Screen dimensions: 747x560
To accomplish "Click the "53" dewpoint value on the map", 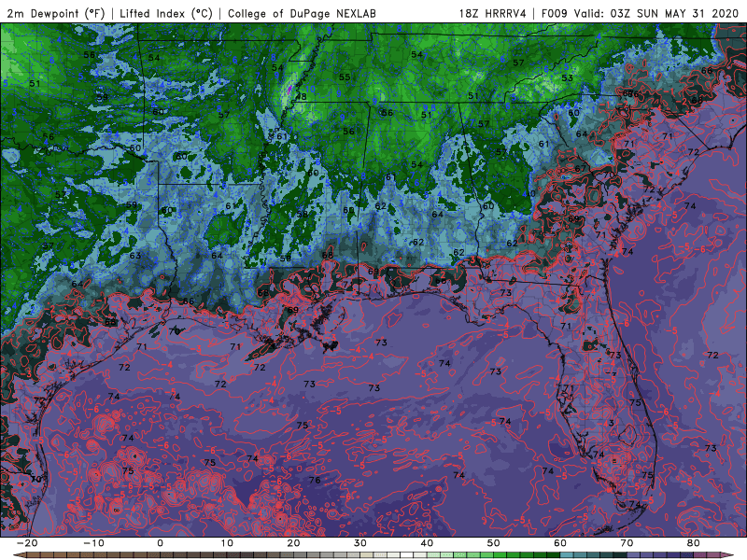I will pos(567,77).
